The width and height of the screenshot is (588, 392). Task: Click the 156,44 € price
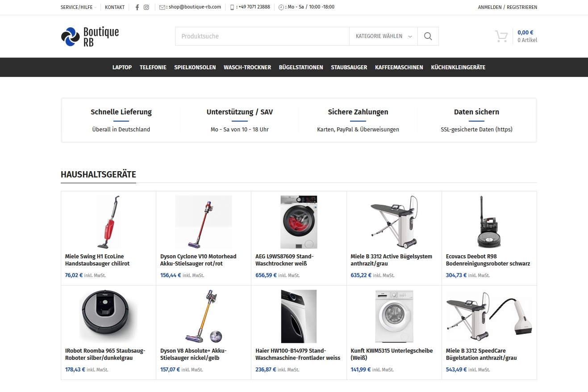point(171,275)
